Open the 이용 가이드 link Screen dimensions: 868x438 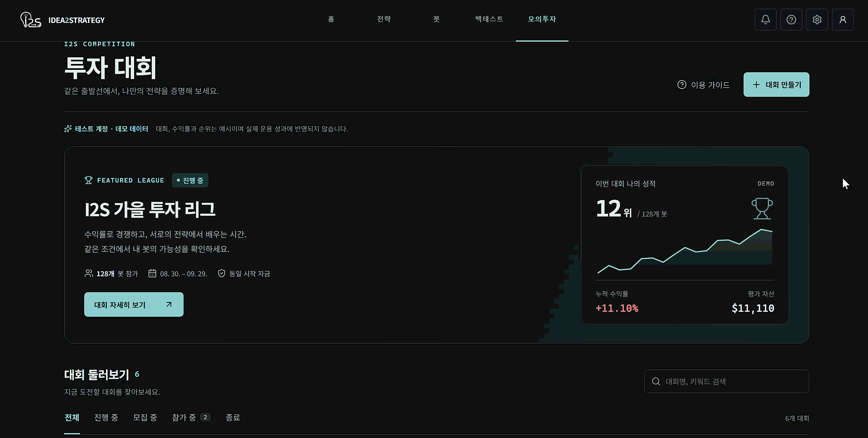click(704, 85)
